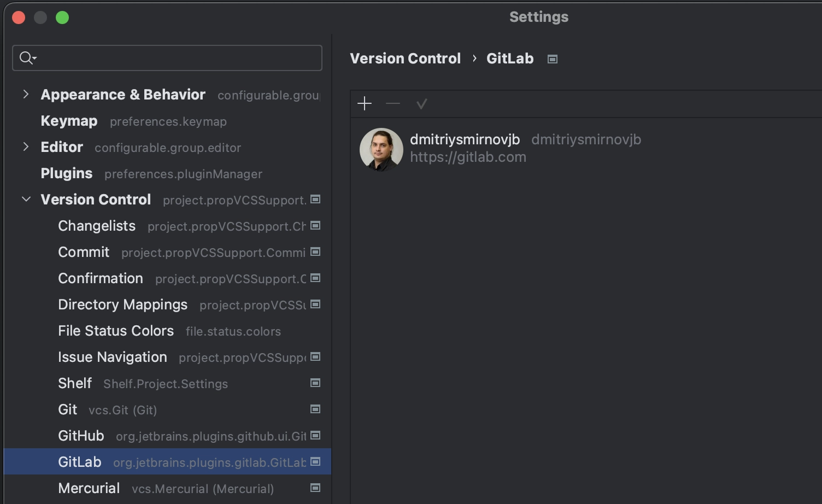Click the set default account checkmark icon
The image size is (822, 504).
[x=421, y=103]
